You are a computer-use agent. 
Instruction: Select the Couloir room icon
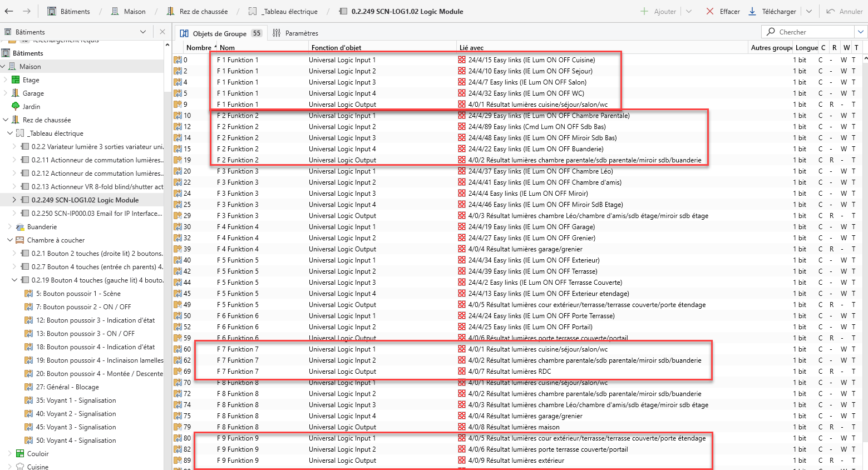(x=20, y=454)
